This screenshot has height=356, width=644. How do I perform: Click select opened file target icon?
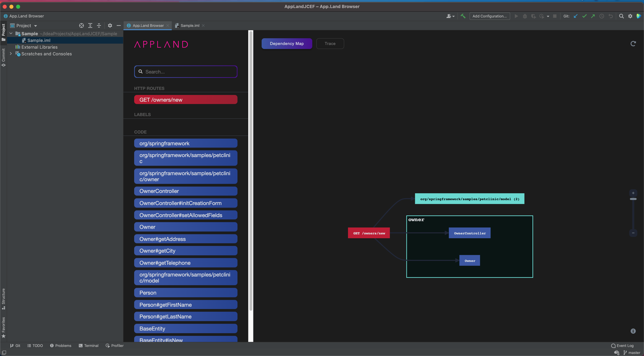(81, 26)
